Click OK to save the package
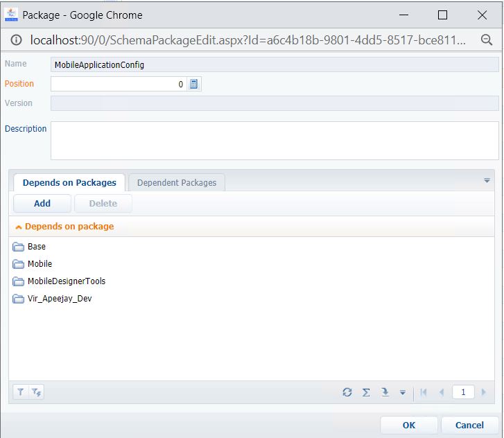 point(409,425)
